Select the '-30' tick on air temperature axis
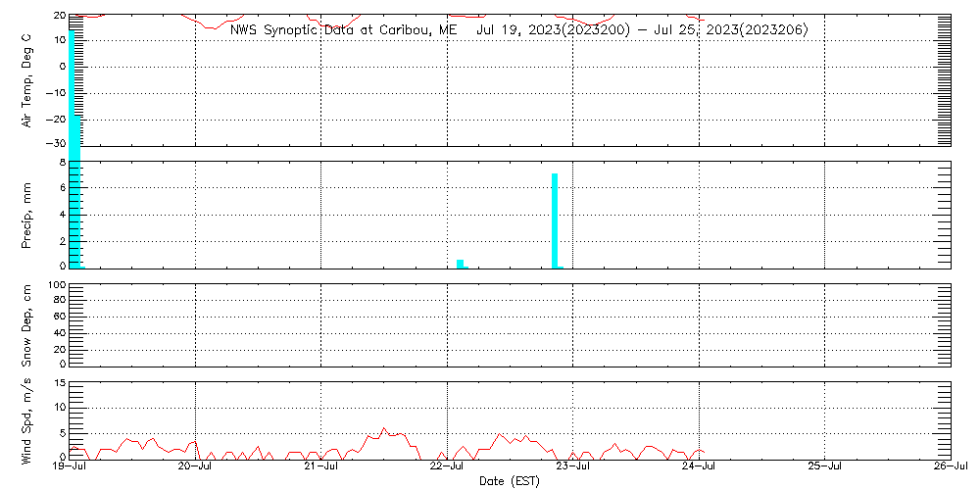 coord(55,143)
